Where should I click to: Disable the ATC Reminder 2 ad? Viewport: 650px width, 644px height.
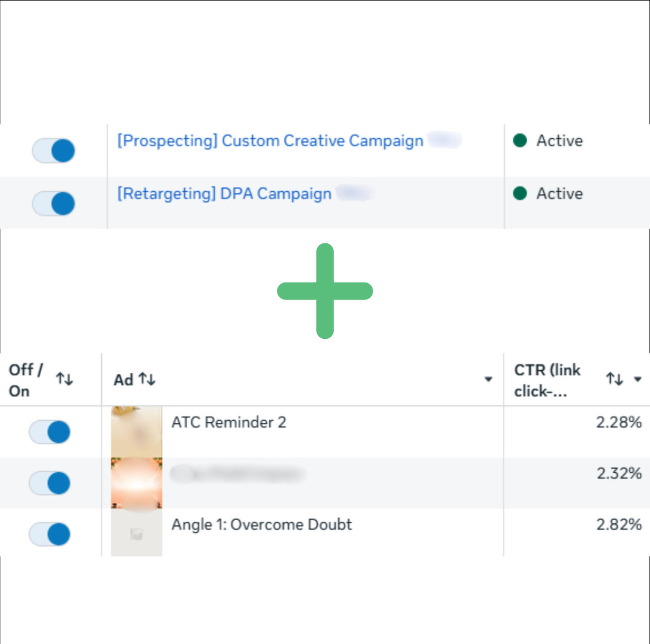pyautogui.click(x=50, y=432)
